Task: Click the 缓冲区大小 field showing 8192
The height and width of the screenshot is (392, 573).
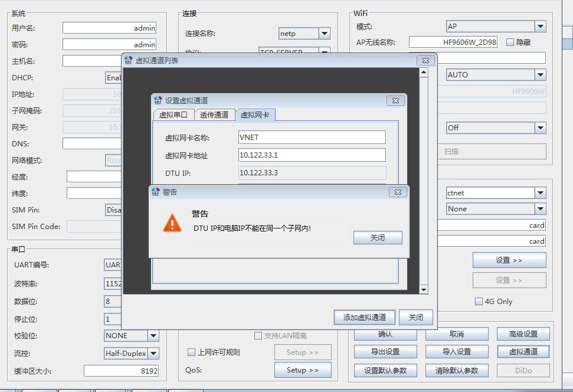Action: point(122,371)
